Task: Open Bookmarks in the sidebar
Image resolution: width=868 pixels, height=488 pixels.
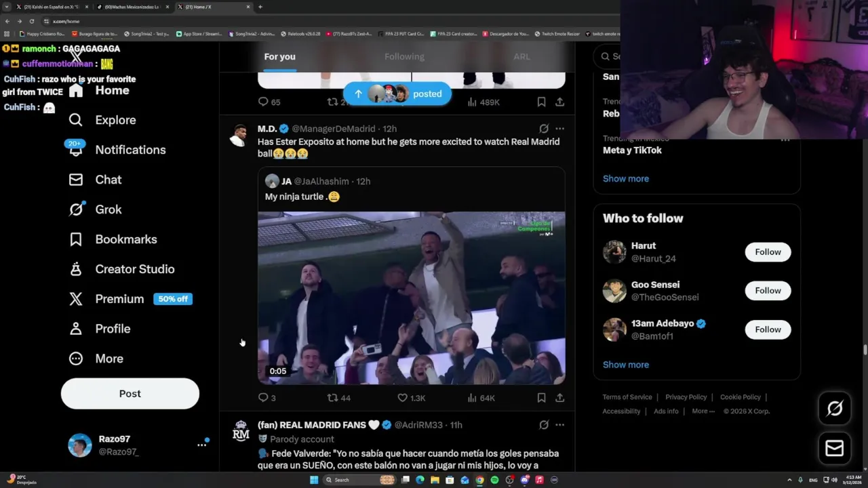Action: [x=113, y=239]
